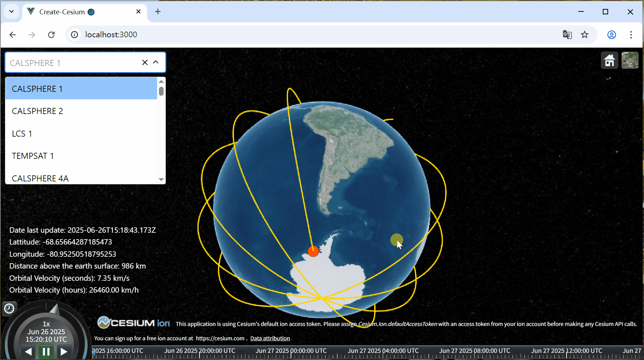This screenshot has width=644, height=360.
Task: Click the Lattitude value text
Action: 61,242
